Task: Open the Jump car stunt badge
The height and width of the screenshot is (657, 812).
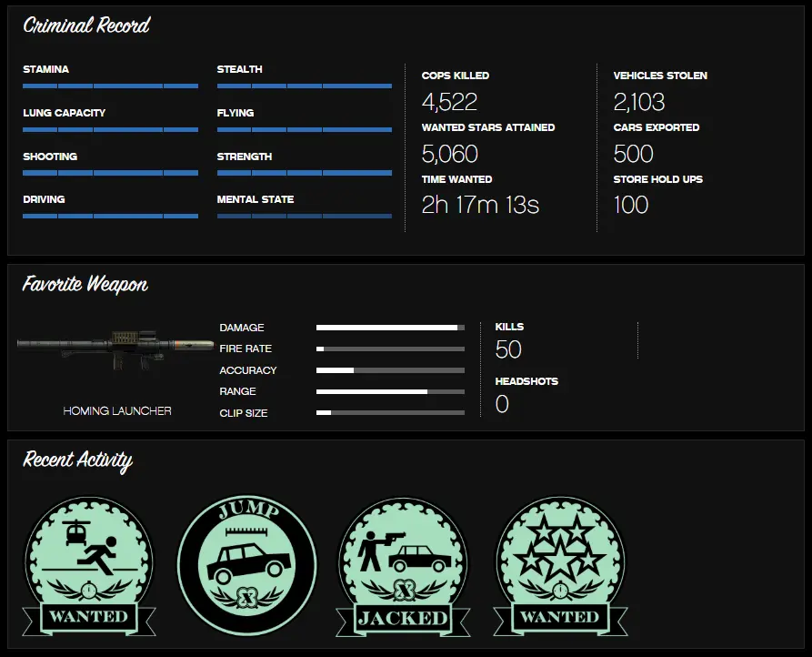Action: [x=247, y=565]
